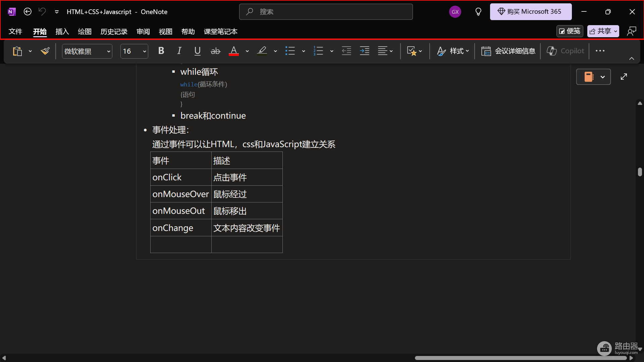Screen dimensions: 644x362
Task: Switch to the 插入 tab
Action: (x=62, y=32)
